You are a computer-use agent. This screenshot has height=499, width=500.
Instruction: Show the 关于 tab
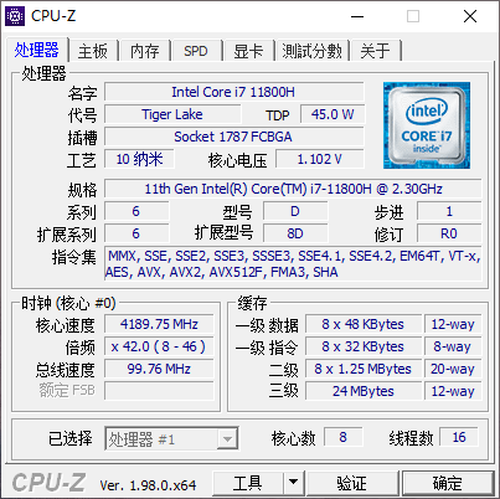tap(375, 51)
